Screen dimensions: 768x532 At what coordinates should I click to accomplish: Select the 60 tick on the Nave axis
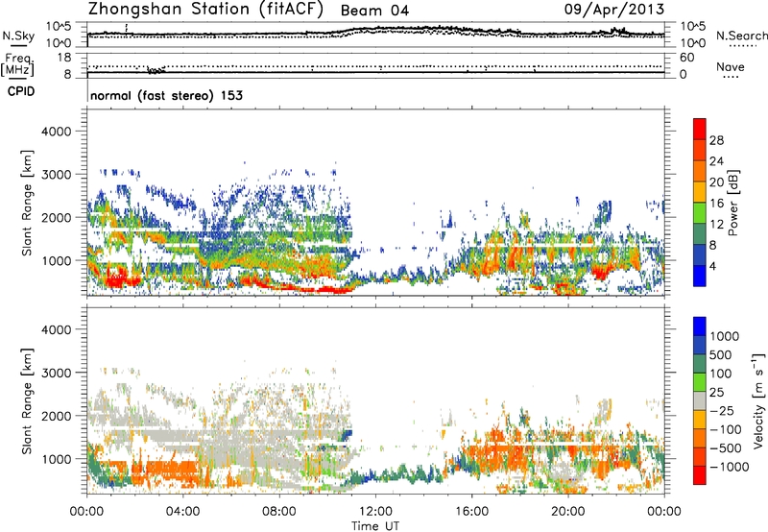click(x=686, y=57)
